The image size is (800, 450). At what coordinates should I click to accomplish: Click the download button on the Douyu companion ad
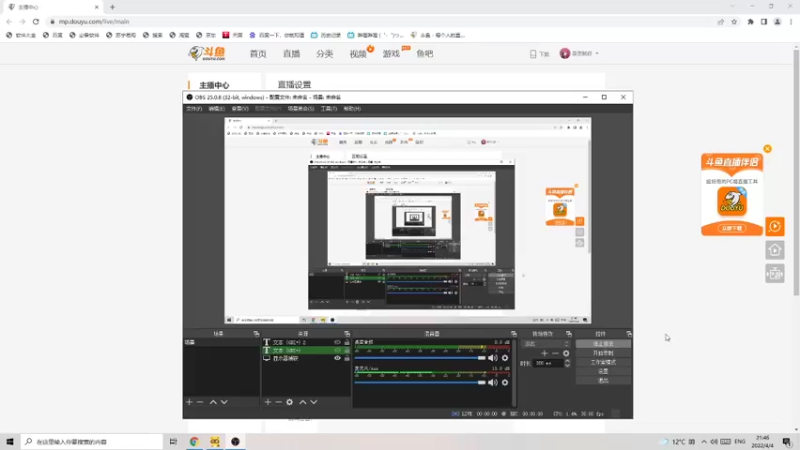732,228
